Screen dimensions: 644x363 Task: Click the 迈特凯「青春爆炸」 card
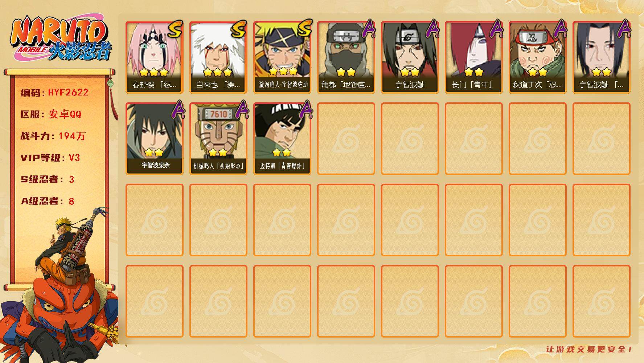[282, 139]
